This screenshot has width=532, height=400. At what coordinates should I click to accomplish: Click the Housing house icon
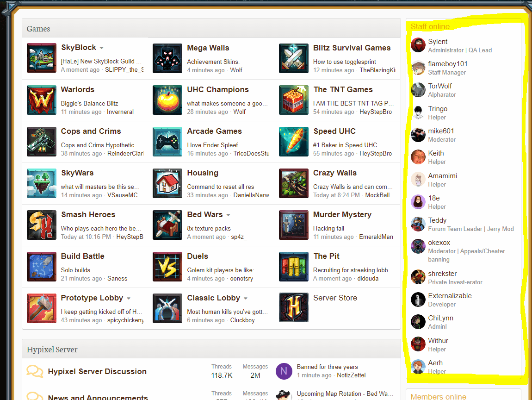(x=167, y=183)
